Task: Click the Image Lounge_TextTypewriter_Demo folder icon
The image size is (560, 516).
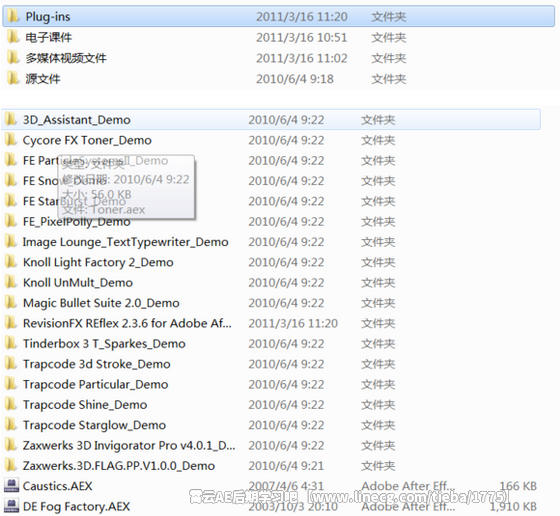Action: [11, 241]
